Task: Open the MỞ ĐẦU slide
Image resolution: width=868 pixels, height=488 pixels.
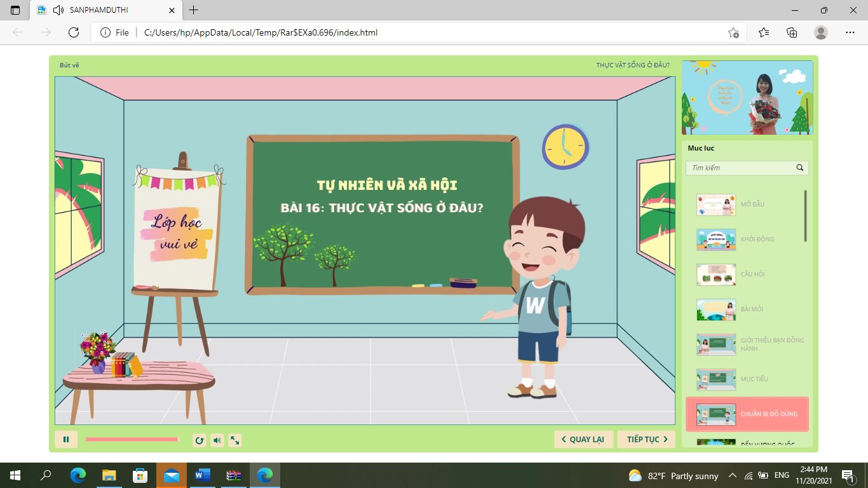Action: 752,205
